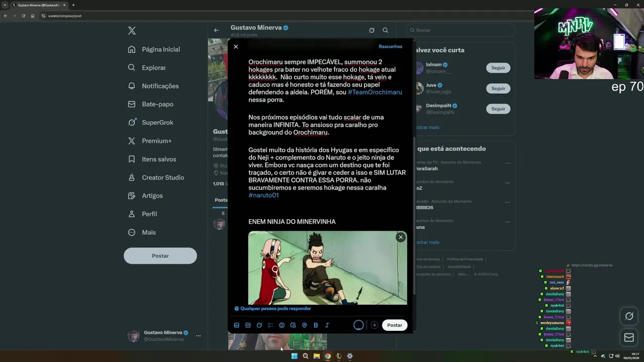Open Rascunhos drafts link
Screen dimensions: 644x362
[390, 46]
